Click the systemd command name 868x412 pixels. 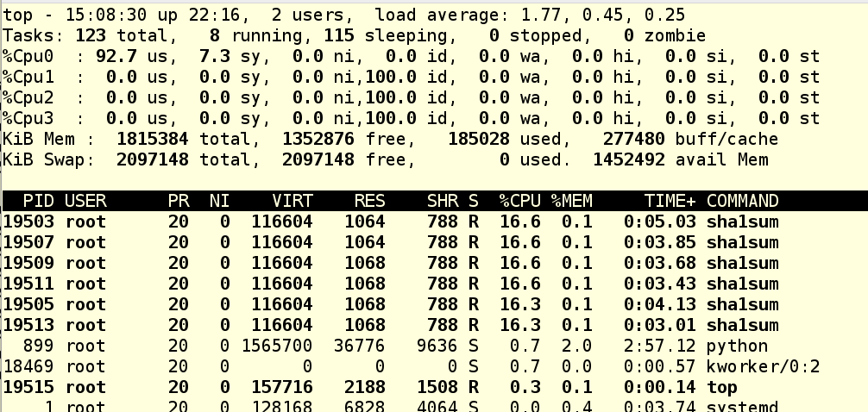click(x=742, y=407)
